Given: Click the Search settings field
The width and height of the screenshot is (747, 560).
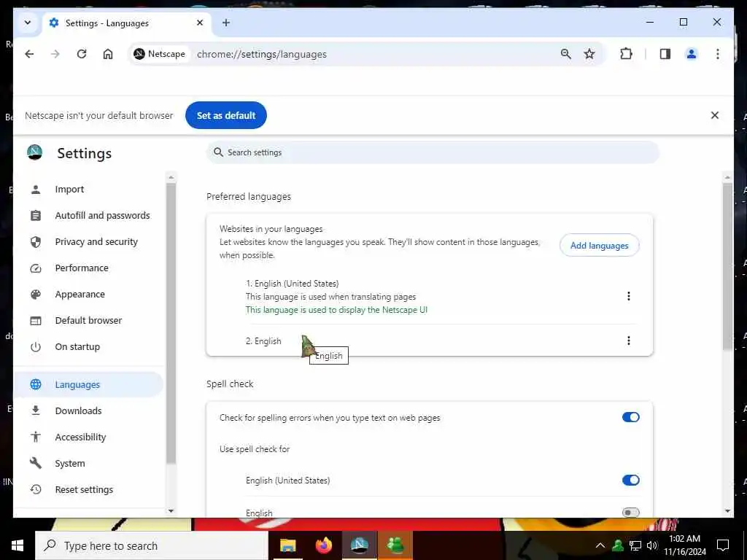Looking at the screenshot, I should (433, 152).
